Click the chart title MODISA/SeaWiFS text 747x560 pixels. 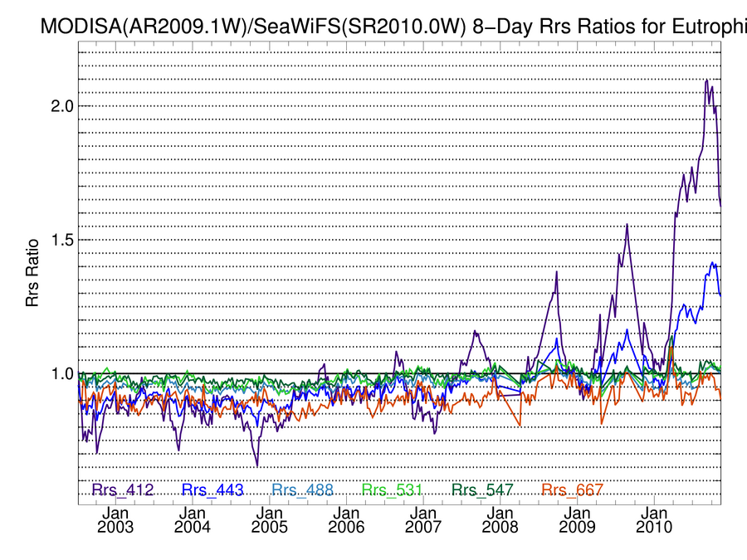(393, 26)
